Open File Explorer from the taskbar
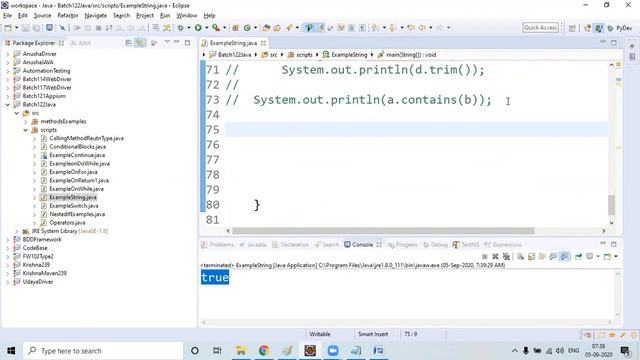Viewport: 640px width, 360px height. coord(241,351)
